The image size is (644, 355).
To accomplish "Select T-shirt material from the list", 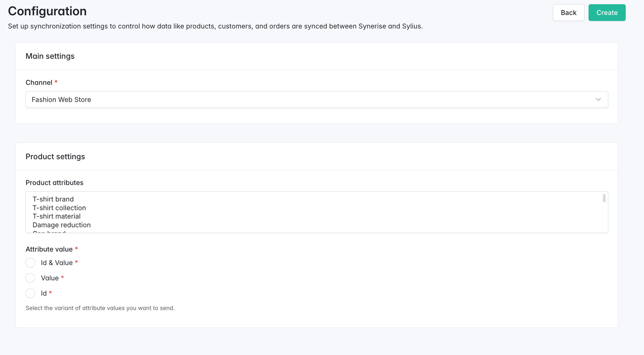I will click(57, 216).
